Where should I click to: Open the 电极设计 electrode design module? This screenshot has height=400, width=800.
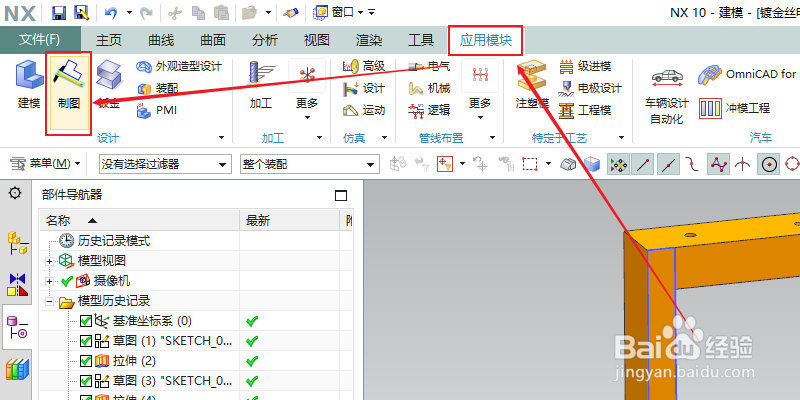(590, 88)
